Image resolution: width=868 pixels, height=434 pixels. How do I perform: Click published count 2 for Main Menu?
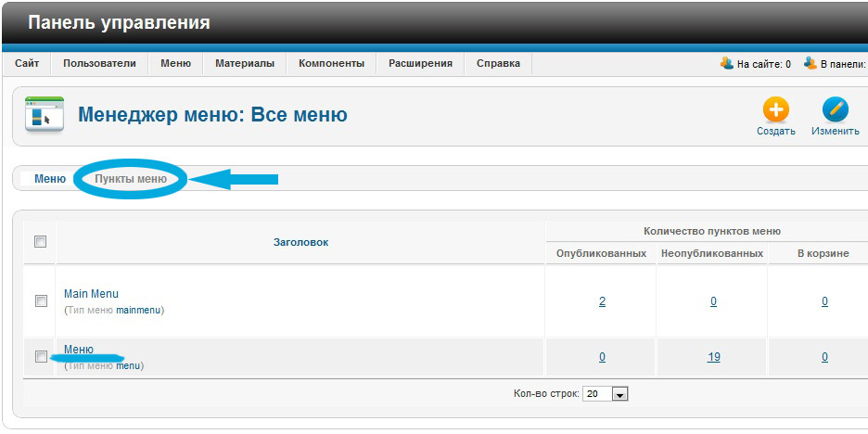point(602,301)
